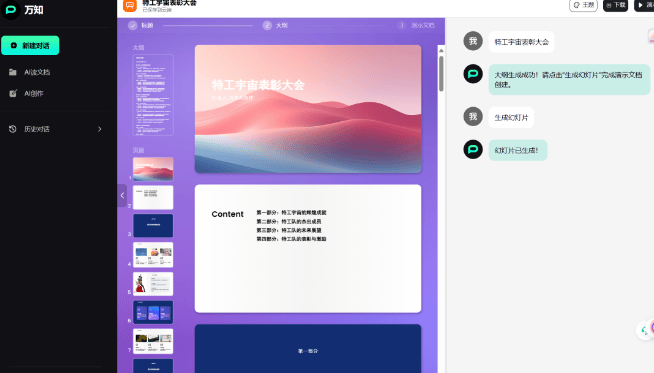The height and width of the screenshot is (373, 654).
Task: Click the floating assistant icon at right edge
Action: pyautogui.click(x=646, y=330)
